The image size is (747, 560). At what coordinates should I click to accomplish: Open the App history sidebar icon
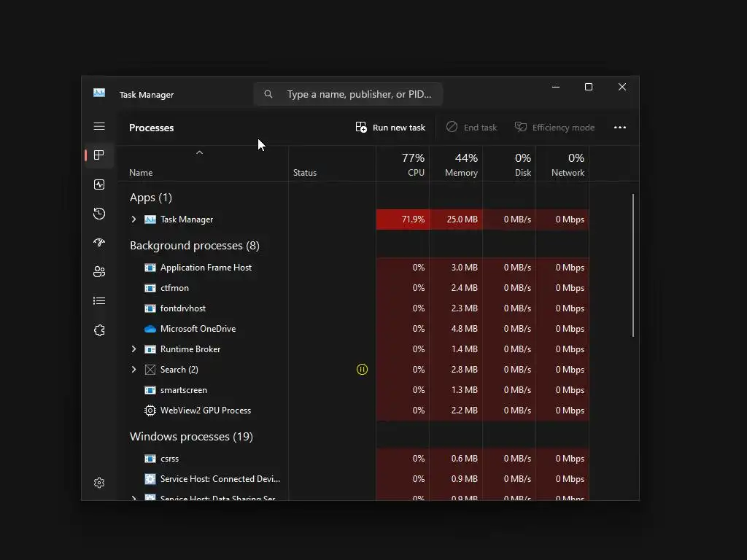point(99,214)
